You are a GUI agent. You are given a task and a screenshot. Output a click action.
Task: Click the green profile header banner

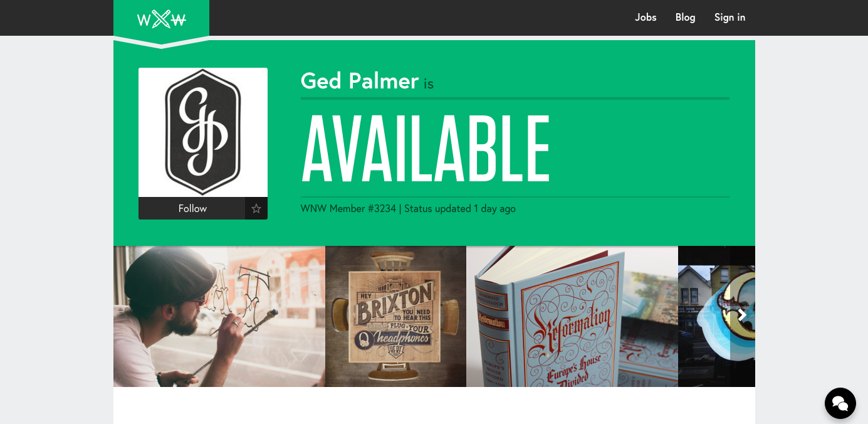[434, 143]
